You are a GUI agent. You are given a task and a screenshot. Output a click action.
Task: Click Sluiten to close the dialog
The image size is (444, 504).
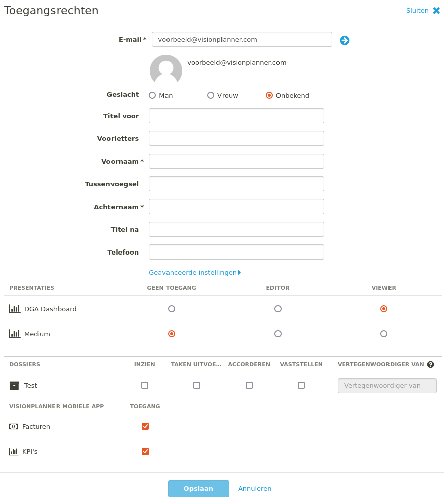[423, 10]
